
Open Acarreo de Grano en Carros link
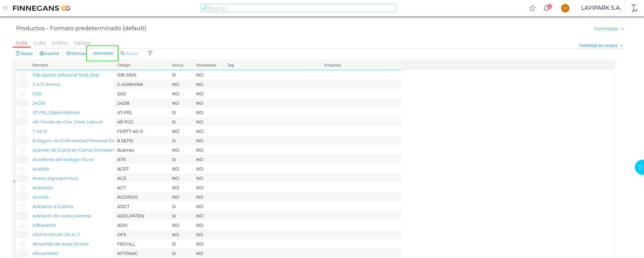click(x=73, y=150)
